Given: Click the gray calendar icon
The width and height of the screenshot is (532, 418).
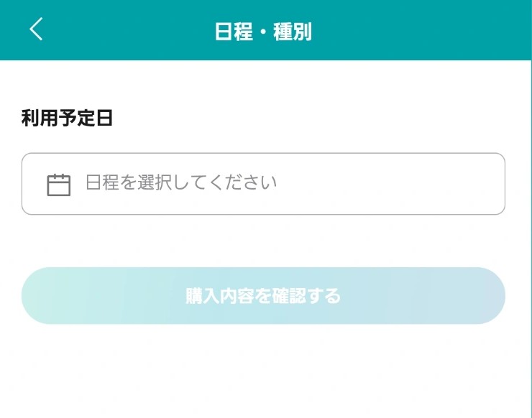Looking at the screenshot, I should [59, 185].
